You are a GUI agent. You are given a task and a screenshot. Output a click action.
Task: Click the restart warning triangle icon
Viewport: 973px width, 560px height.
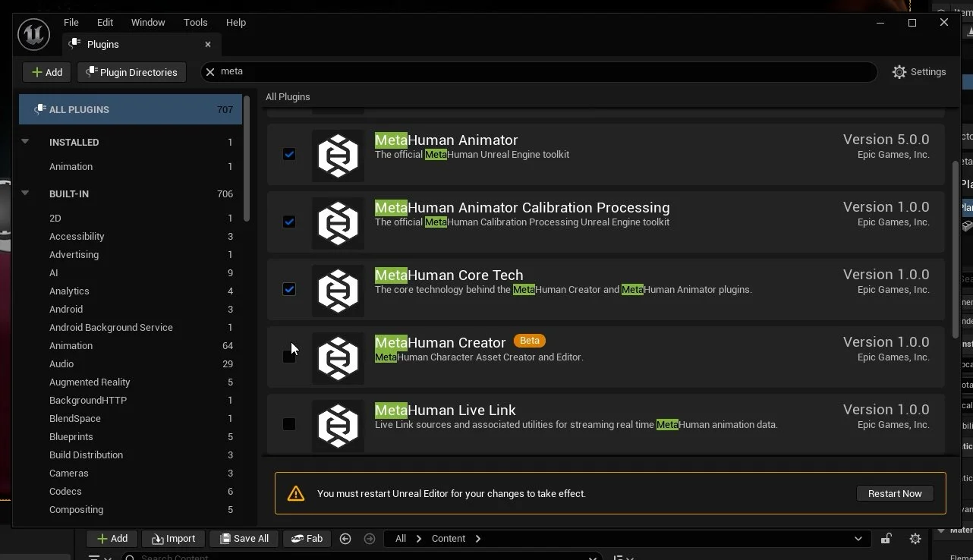tap(296, 493)
